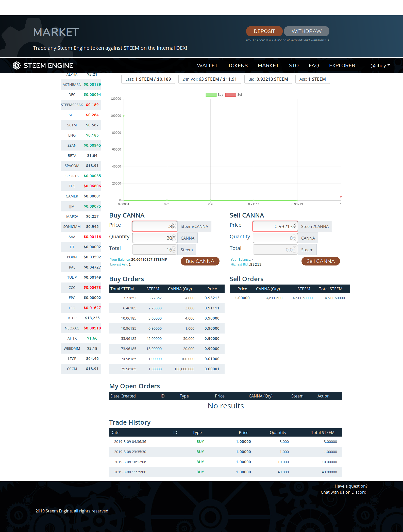Select the SONICMM token row
Viewport: 403px width, 532px height.
81,227
